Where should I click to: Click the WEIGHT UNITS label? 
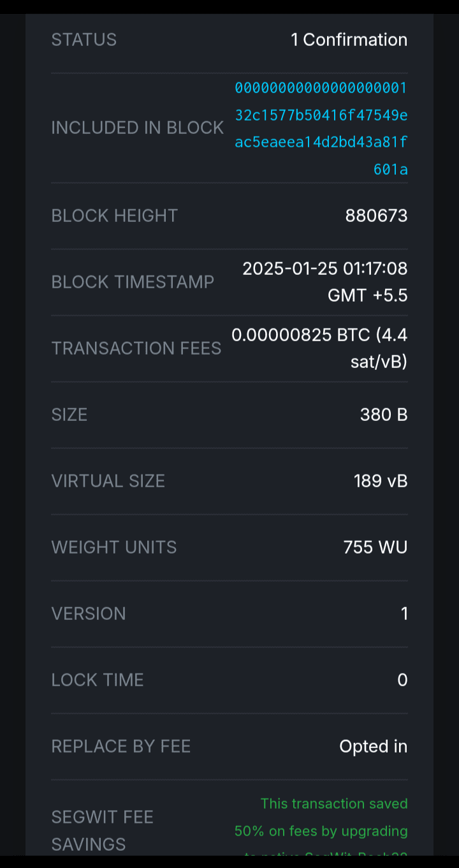tap(114, 547)
